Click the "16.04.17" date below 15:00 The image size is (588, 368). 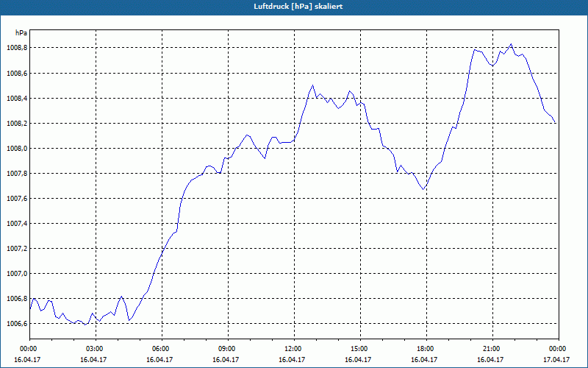click(357, 359)
